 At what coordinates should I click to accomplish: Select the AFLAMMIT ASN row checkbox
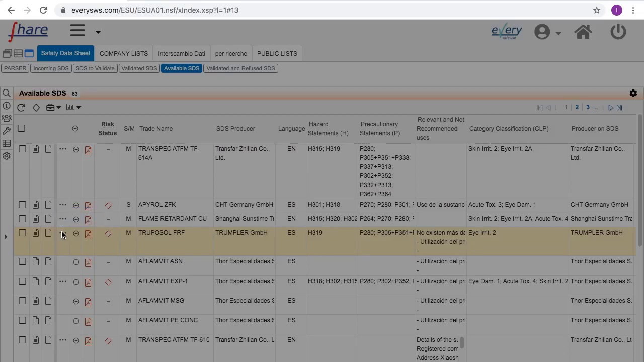22,262
